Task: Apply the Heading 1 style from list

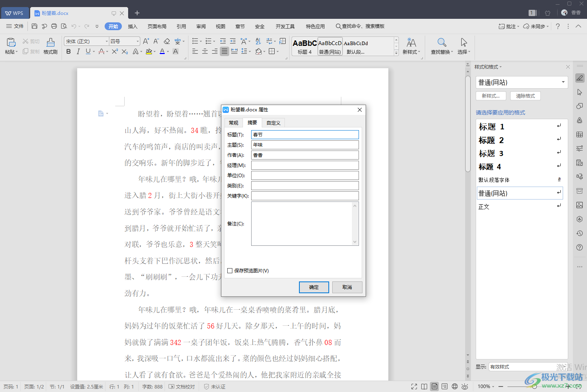Action: (x=520, y=127)
